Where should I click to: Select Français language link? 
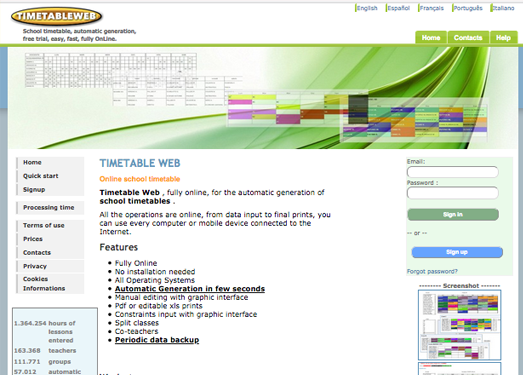(x=431, y=8)
